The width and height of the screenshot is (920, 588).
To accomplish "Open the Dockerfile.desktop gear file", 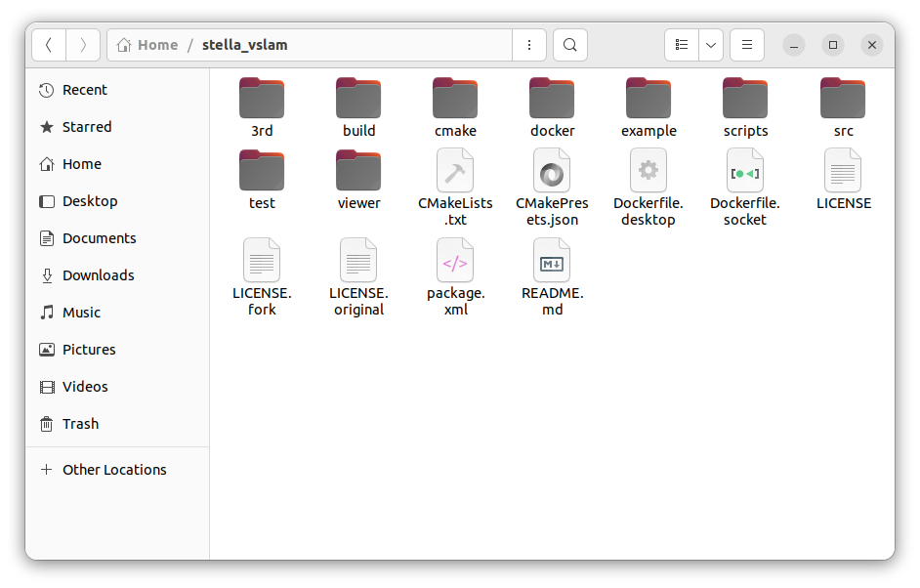I will (648, 171).
